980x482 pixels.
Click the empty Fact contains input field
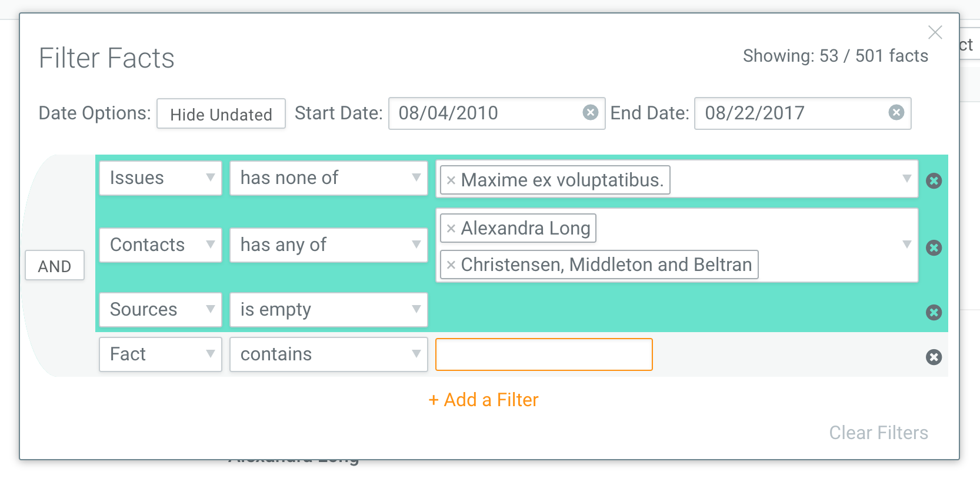543,354
